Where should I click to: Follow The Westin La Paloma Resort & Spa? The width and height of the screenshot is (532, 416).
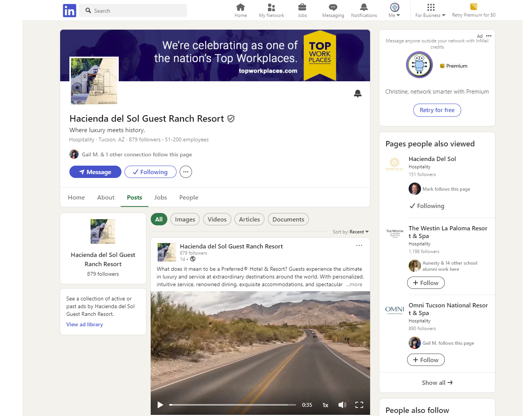click(426, 283)
